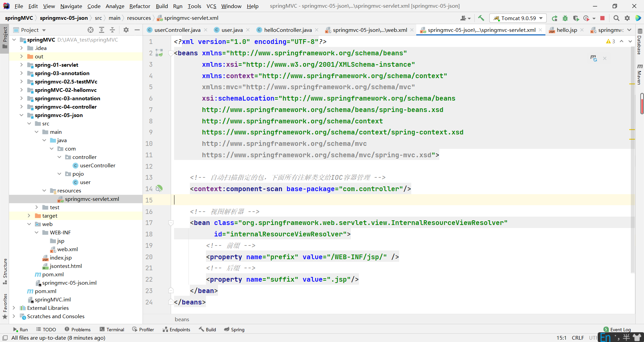Open the Tomcat 9.0.59 run configuration dropdown
This screenshot has width=644, height=342.
518,18
